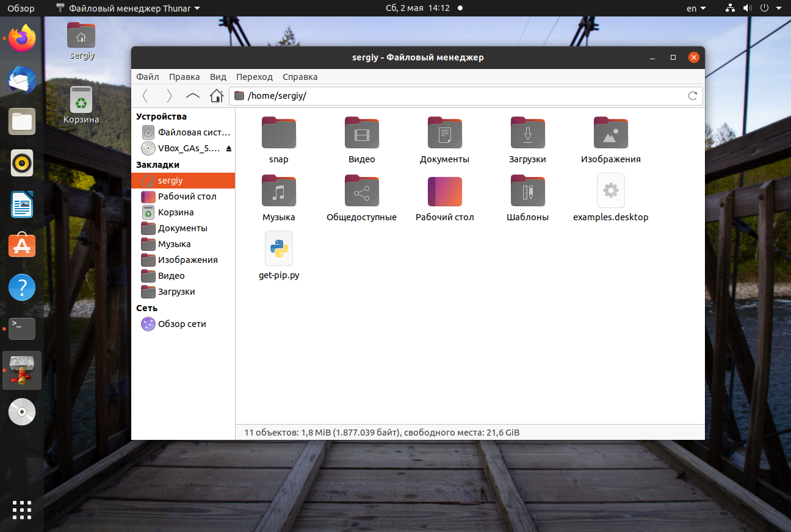Go back with the left arrow button
Image resolution: width=791 pixels, height=532 pixels.
[145, 96]
